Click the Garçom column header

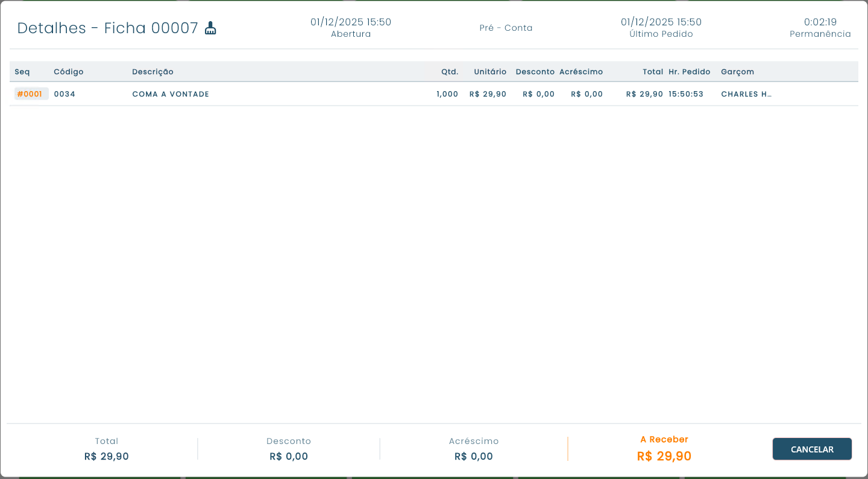pyautogui.click(x=737, y=72)
